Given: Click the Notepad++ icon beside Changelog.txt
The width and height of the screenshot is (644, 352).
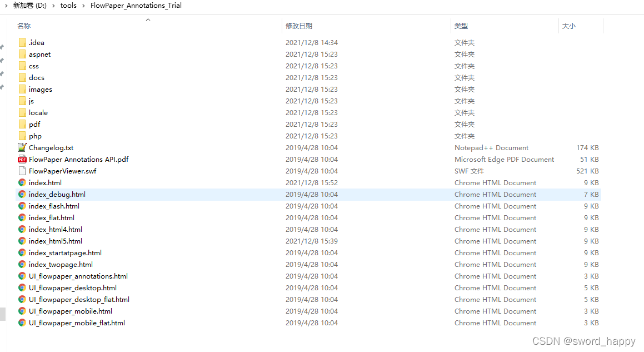Looking at the screenshot, I should coord(22,147).
